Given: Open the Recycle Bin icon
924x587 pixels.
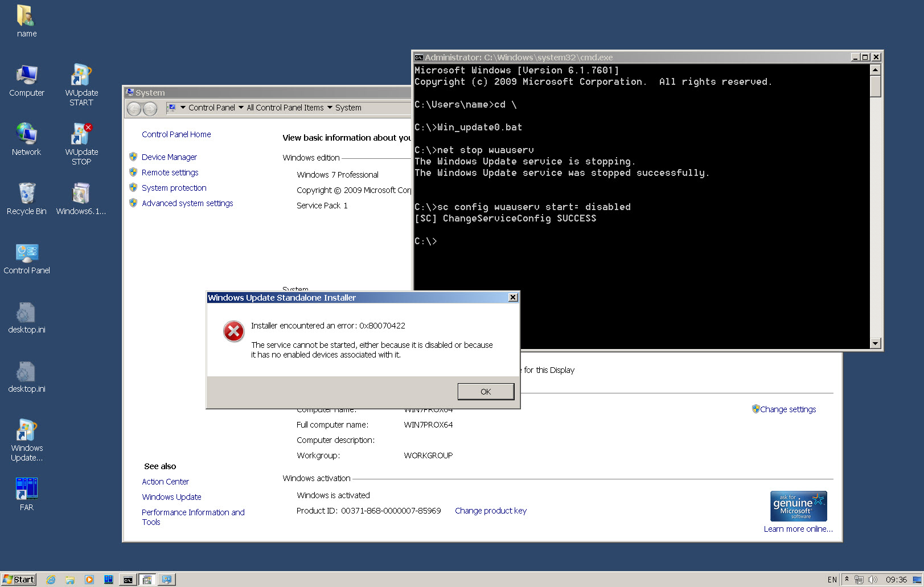Looking at the screenshot, I should coord(26,199).
